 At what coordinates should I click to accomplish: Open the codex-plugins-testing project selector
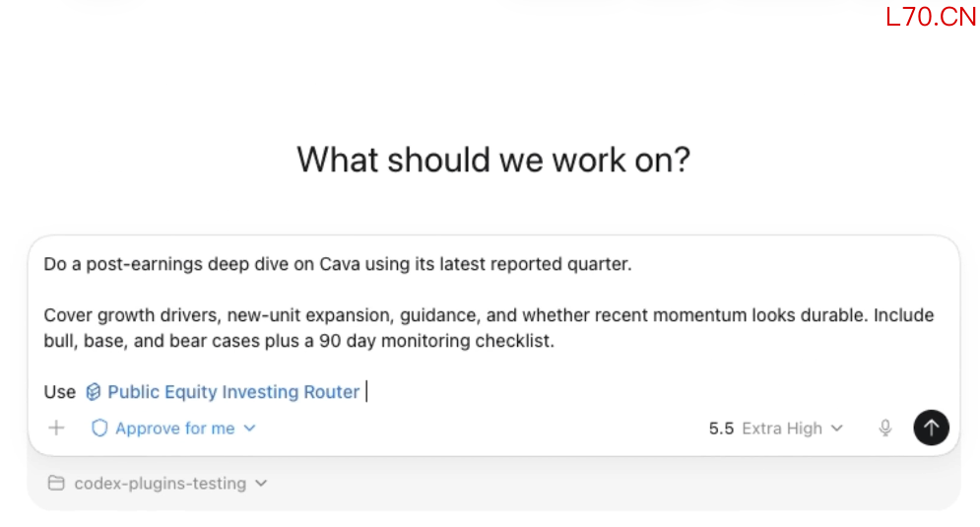tap(158, 484)
